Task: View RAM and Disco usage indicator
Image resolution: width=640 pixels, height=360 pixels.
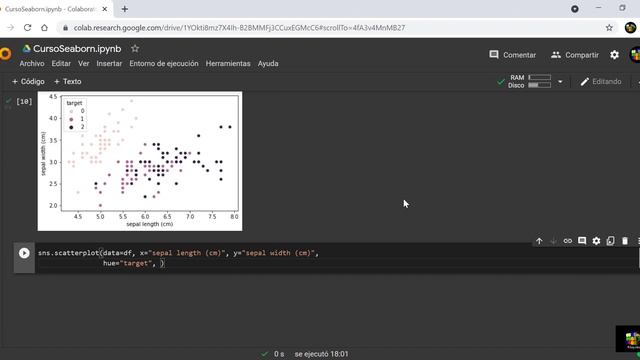Action: click(x=529, y=81)
